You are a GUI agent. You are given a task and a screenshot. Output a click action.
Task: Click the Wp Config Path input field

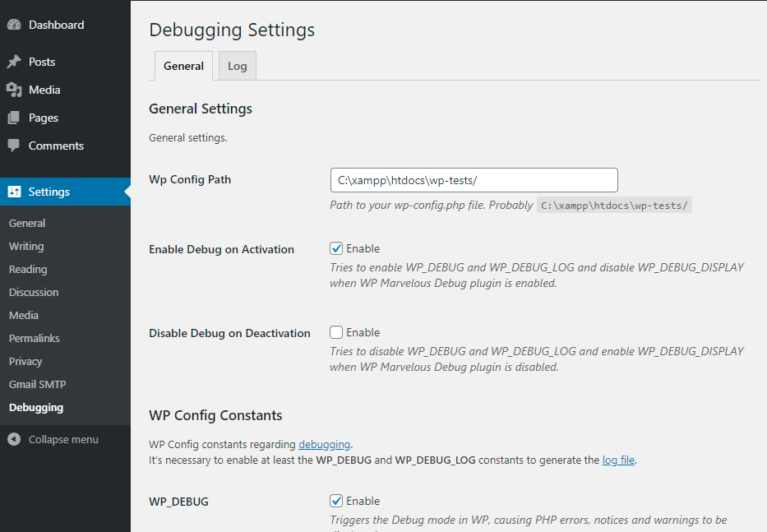[474, 180]
